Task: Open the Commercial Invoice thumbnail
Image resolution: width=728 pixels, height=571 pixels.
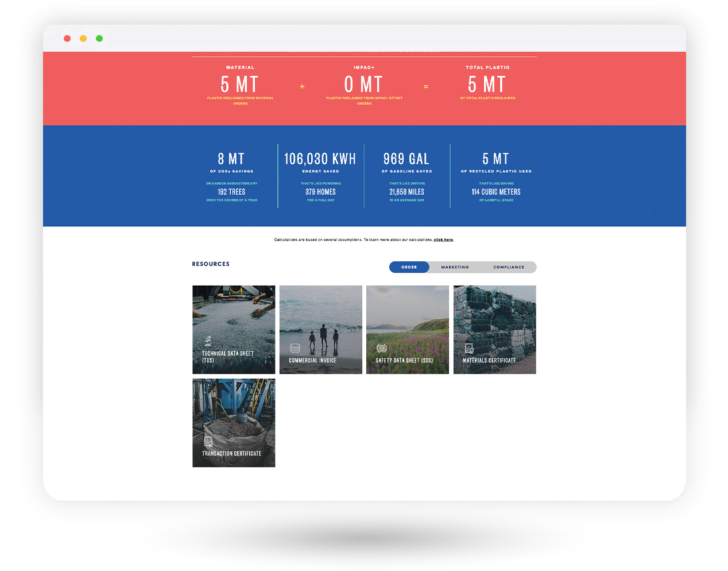Action: click(321, 330)
